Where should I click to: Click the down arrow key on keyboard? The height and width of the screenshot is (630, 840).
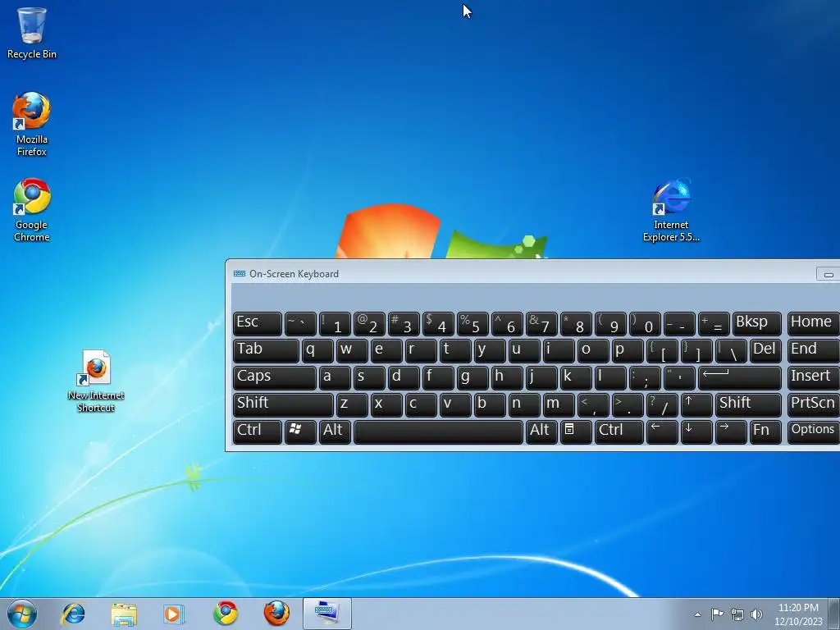point(696,431)
